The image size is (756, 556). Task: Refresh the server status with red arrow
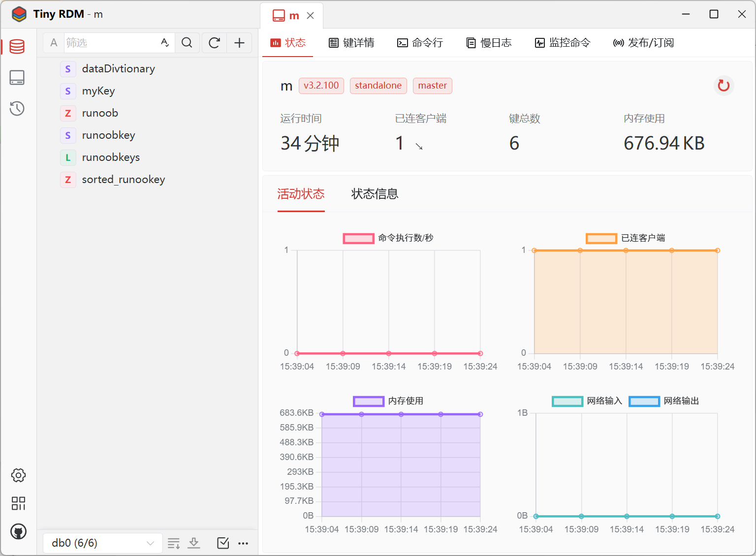click(724, 86)
